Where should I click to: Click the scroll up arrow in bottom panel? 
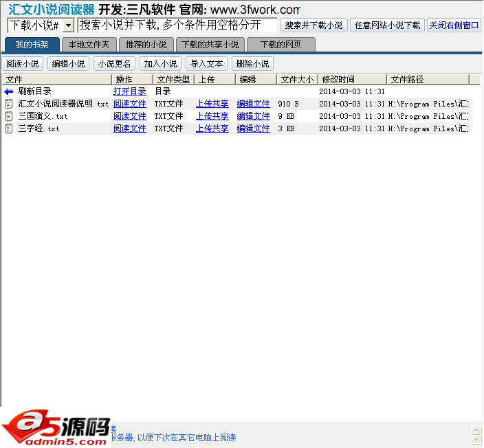coord(476,430)
